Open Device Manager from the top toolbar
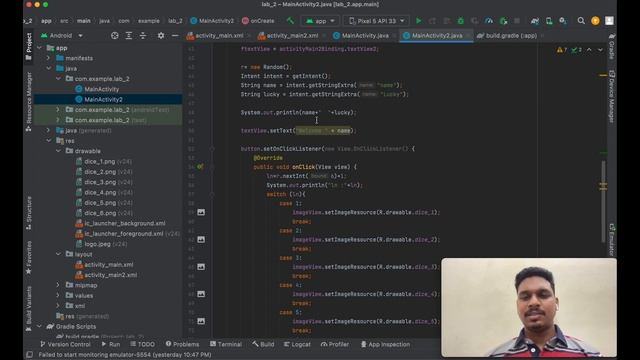The height and width of the screenshot is (360, 640). click(x=549, y=21)
